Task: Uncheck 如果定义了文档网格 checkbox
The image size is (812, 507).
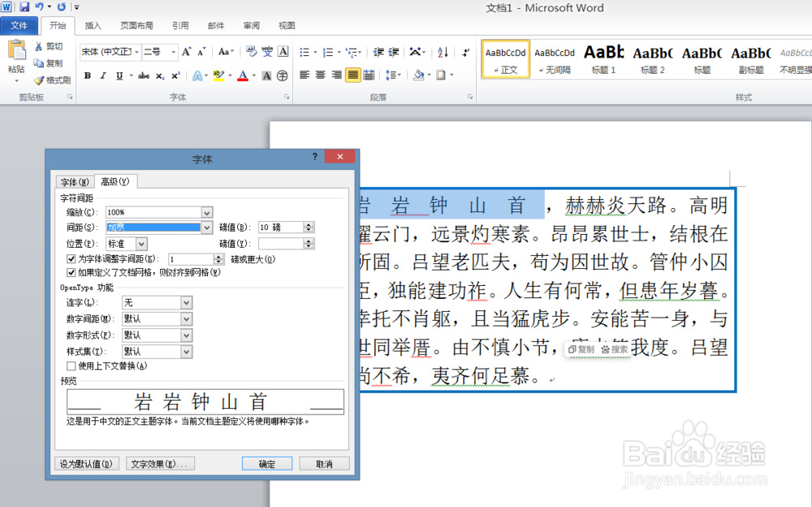Action: [x=71, y=272]
